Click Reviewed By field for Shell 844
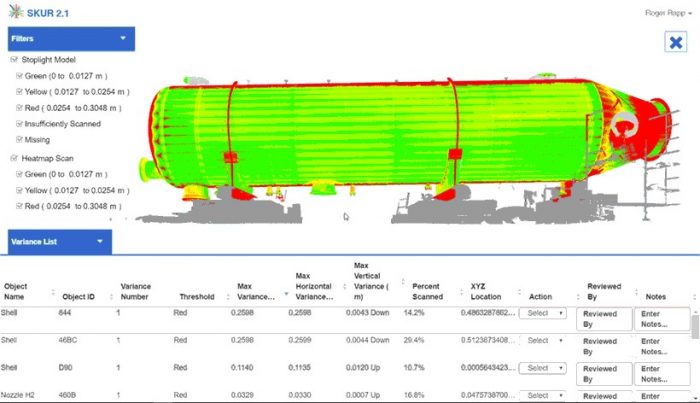Image resolution: width=700 pixels, height=403 pixels. coord(605,319)
